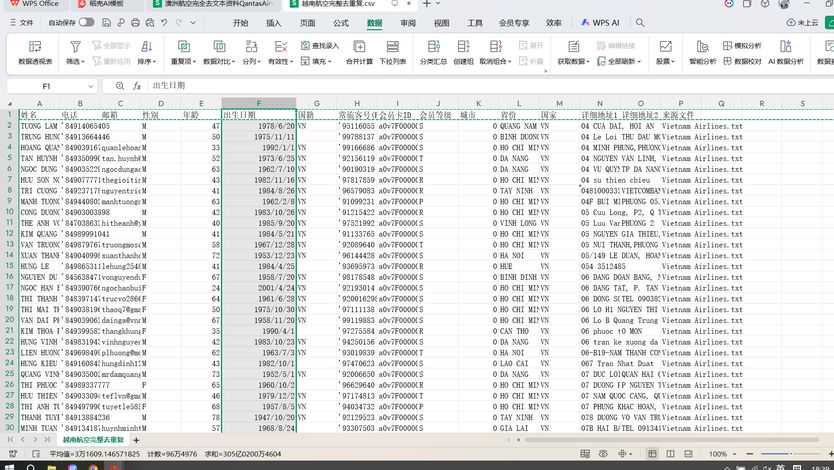Switch to normal view in status bar
Image resolution: width=834 pixels, height=470 pixels.
[x=652, y=454]
